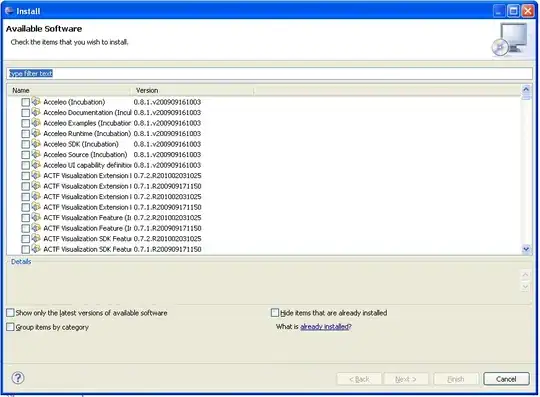The height and width of the screenshot is (397, 540).
Task: Maximize the Install dialog window
Action: tap(513, 11)
